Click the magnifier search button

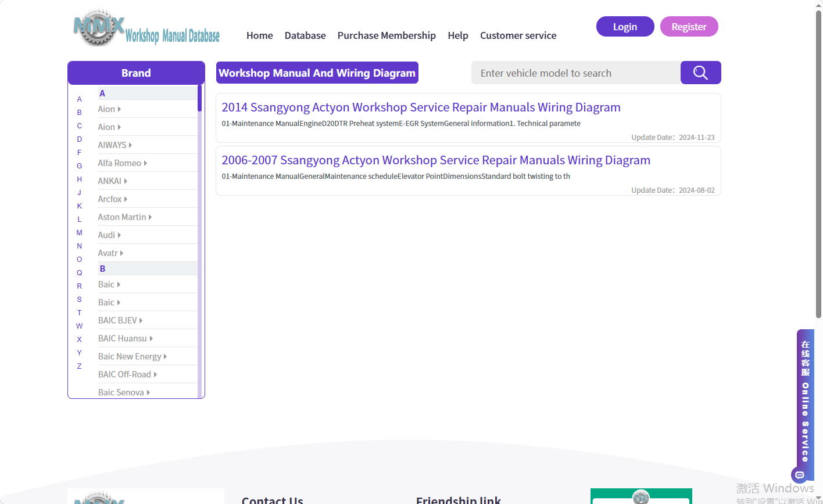[700, 73]
